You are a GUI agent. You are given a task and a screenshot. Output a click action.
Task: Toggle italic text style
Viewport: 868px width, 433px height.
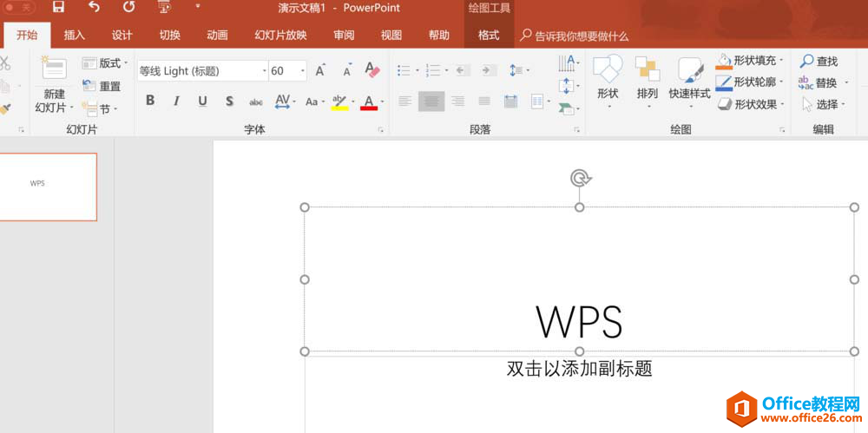[x=176, y=102]
